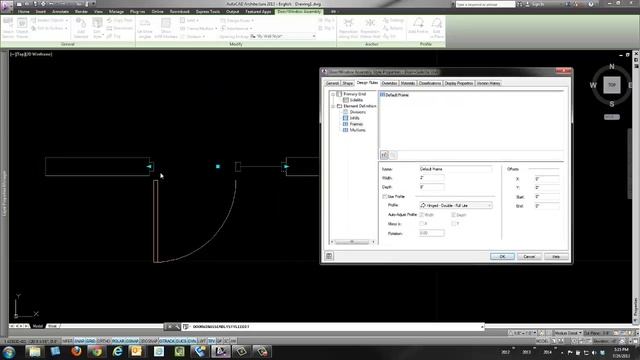Click the right cyan arrow grip on wall
Image resolution: width=640 pixels, height=360 pixels.
[286, 167]
